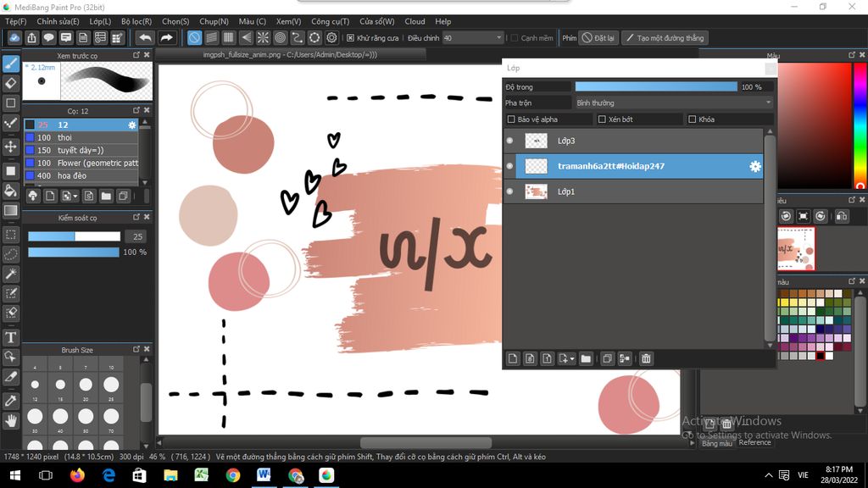
Task: Adjust brush size slider showing 25
Action: 74,236
